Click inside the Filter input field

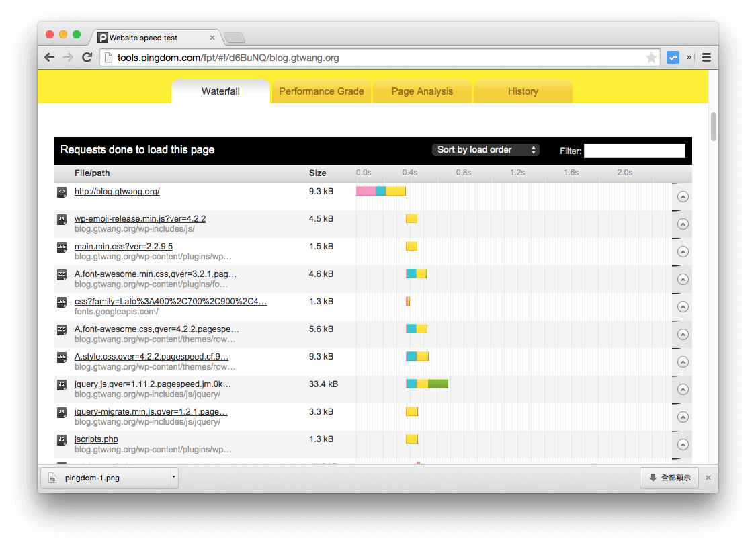(x=634, y=151)
